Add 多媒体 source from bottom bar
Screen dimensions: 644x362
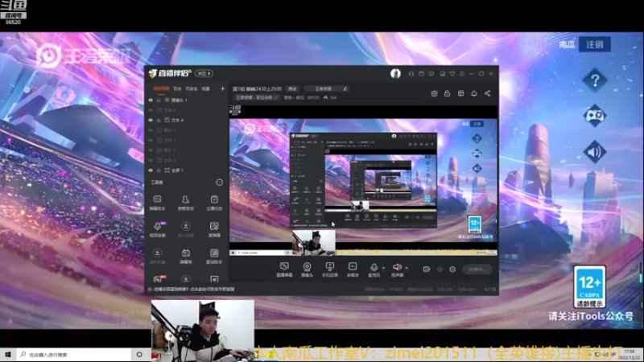click(353, 269)
